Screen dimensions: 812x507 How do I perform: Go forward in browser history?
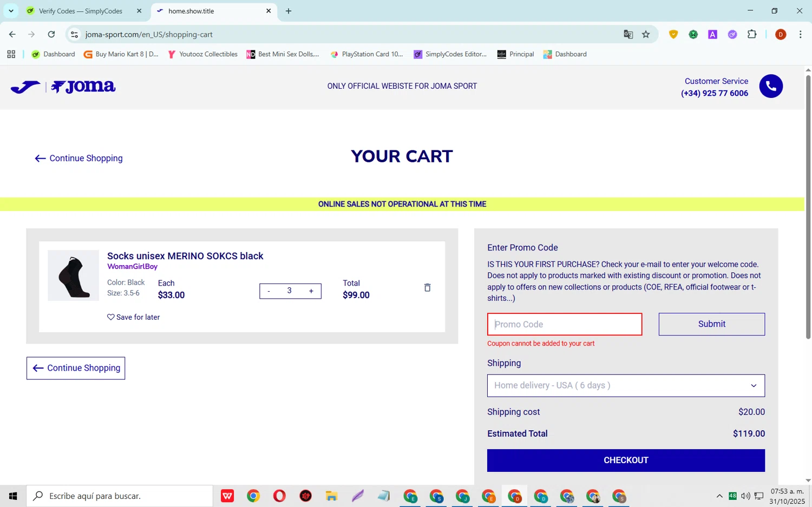click(x=31, y=34)
